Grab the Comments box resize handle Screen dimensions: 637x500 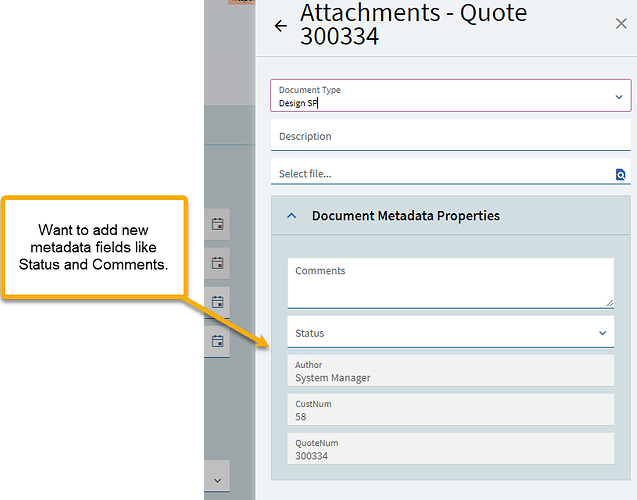609,303
